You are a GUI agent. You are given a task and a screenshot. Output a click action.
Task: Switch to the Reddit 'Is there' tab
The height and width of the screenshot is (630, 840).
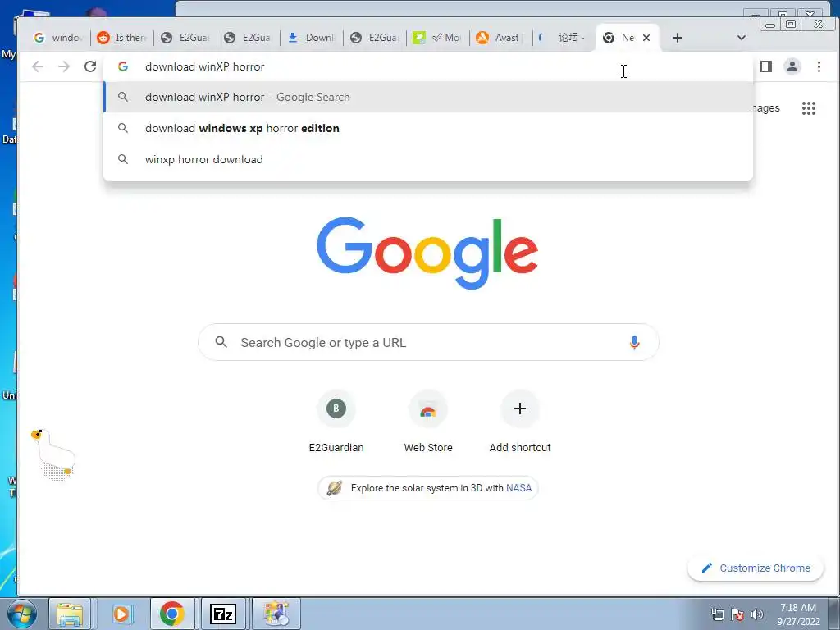(x=121, y=38)
